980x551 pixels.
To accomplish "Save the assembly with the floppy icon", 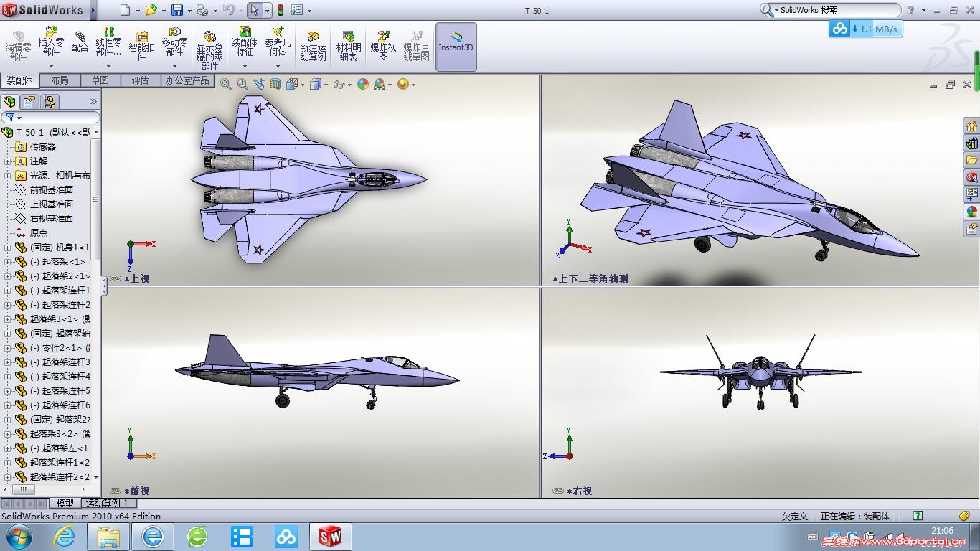I will pos(177,10).
